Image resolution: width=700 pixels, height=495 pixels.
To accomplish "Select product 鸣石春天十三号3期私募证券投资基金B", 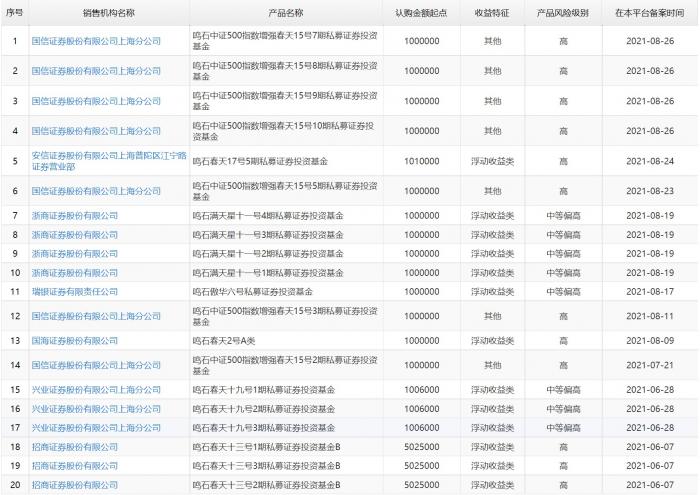I will point(267,466).
